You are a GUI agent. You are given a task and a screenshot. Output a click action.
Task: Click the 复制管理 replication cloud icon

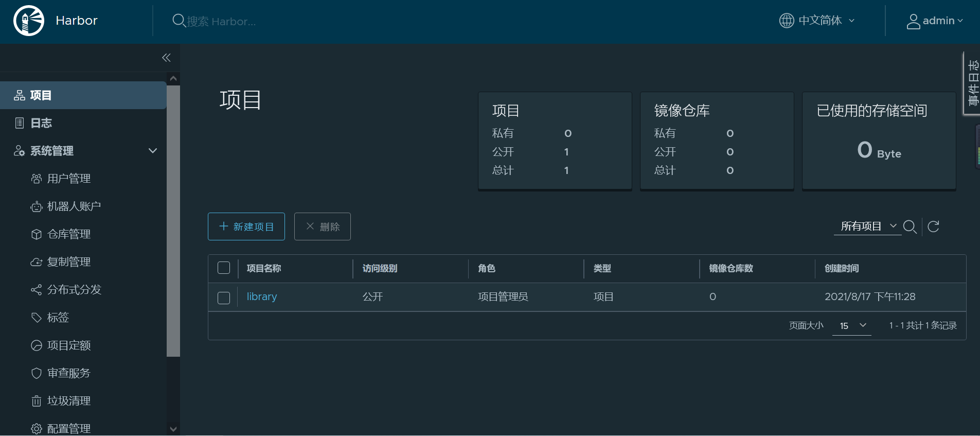pyautogui.click(x=37, y=262)
